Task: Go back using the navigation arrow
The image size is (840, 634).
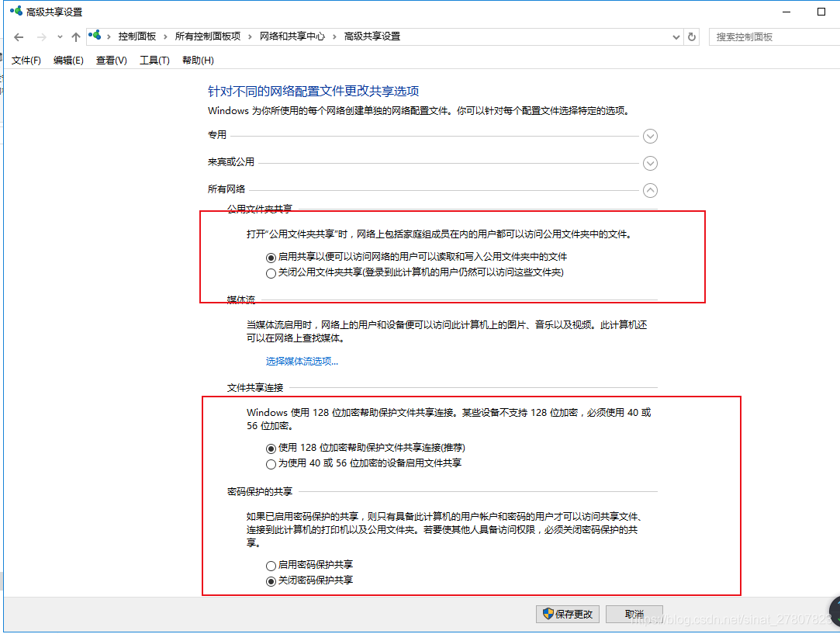Action: [x=19, y=37]
